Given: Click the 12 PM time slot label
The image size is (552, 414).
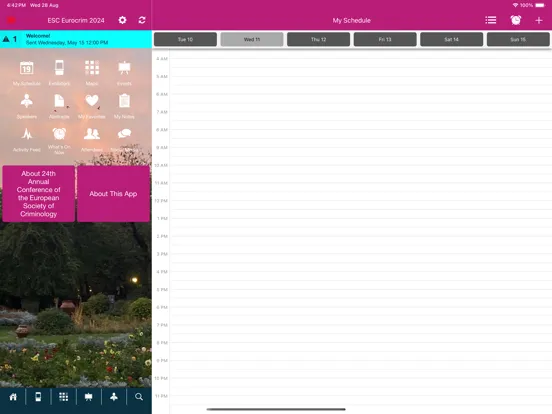Looking at the screenshot, I should 161,201.
